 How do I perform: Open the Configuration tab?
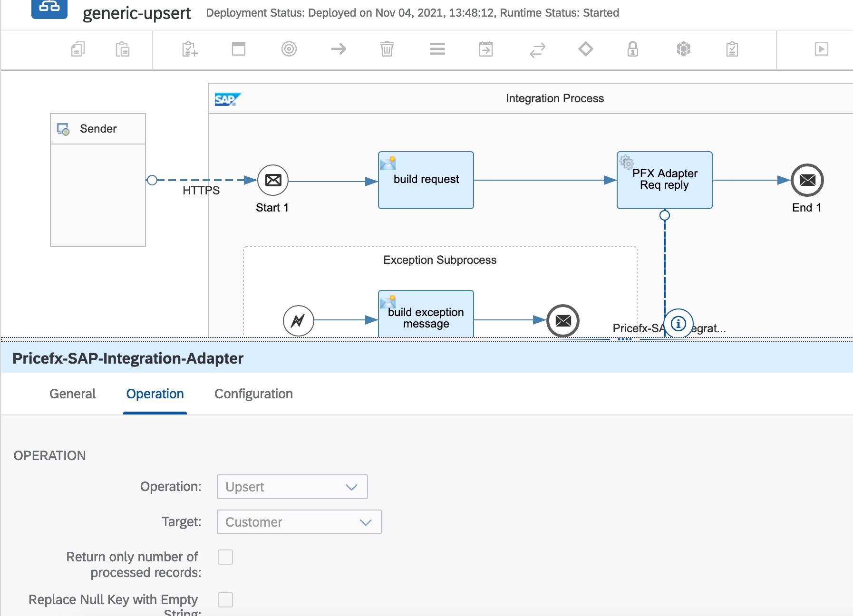[253, 394]
